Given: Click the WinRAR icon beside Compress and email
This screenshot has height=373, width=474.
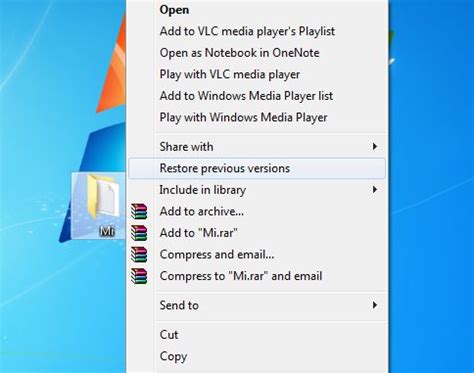Looking at the screenshot, I should pyautogui.click(x=139, y=255).
